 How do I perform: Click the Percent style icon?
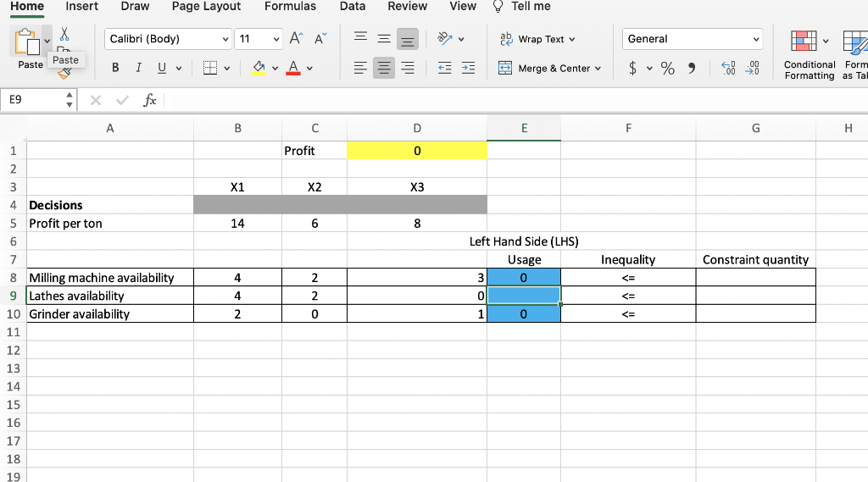(x=668, y=68)
